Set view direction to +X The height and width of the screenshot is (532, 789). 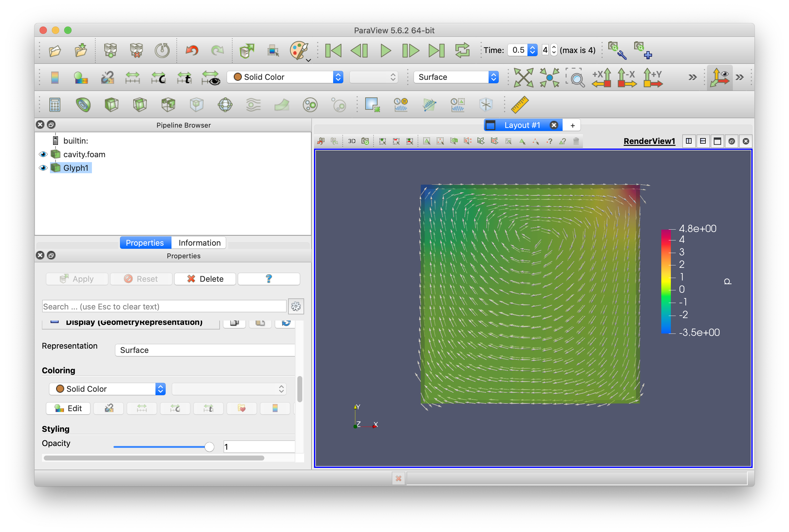point(601,77)
